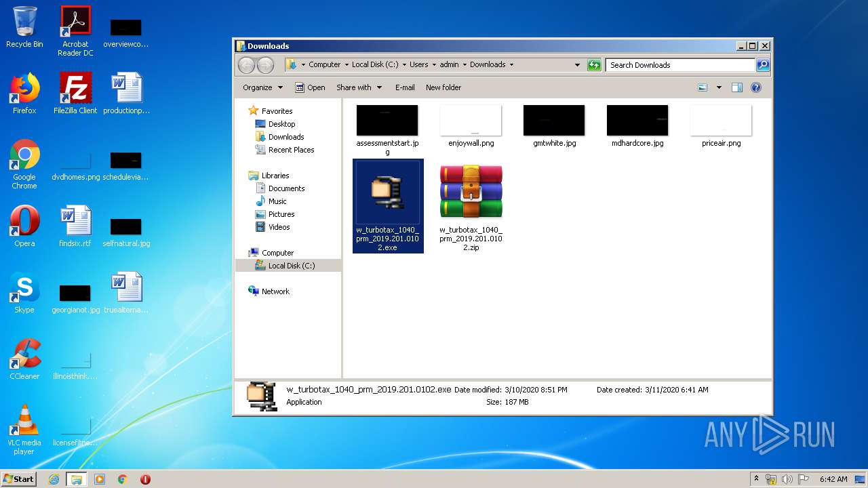Select dvdhomes.png on desktop
868x488 pixels.
coord(75,167)
